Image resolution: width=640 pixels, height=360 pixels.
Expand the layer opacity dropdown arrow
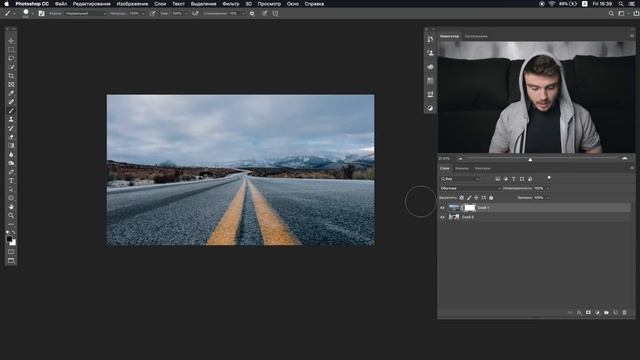click(x=548, y=189)
